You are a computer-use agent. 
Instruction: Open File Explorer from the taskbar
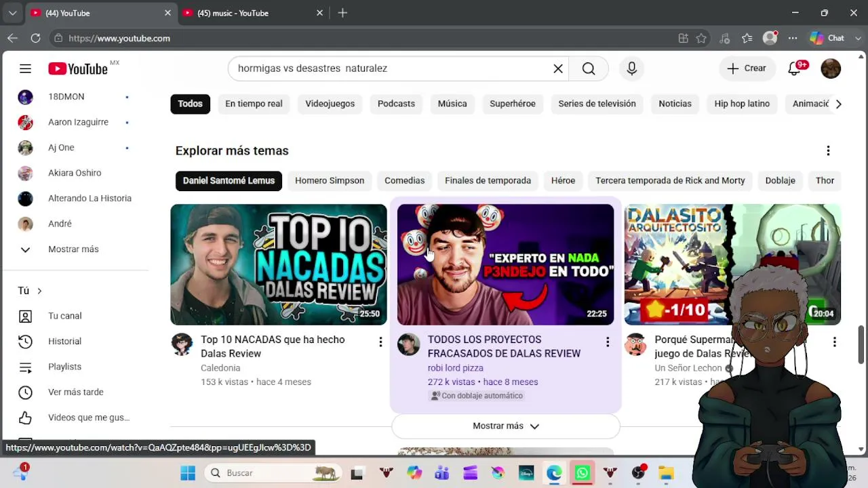[x=666, y=473]
